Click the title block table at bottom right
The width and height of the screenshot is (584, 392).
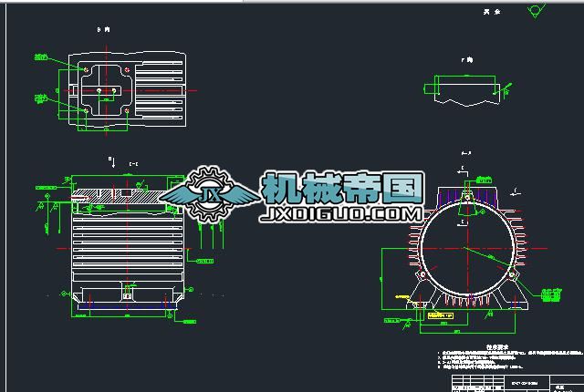[517, 383]
